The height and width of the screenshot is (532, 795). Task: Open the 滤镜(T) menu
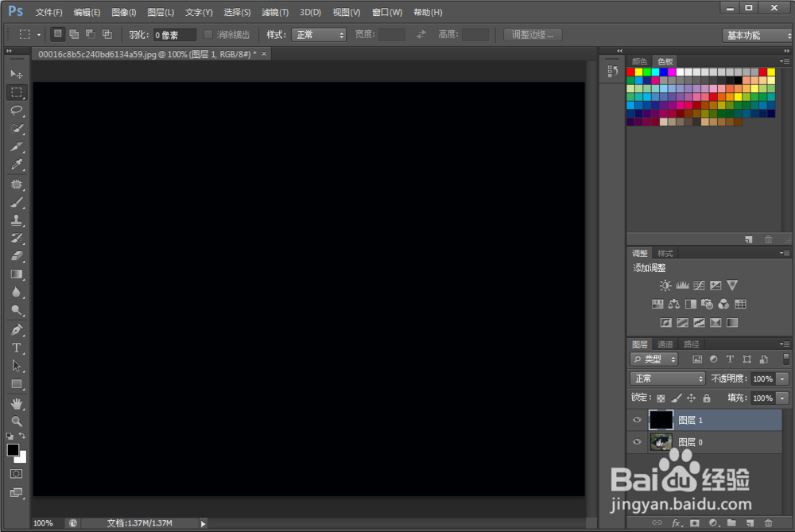[275, 12]
